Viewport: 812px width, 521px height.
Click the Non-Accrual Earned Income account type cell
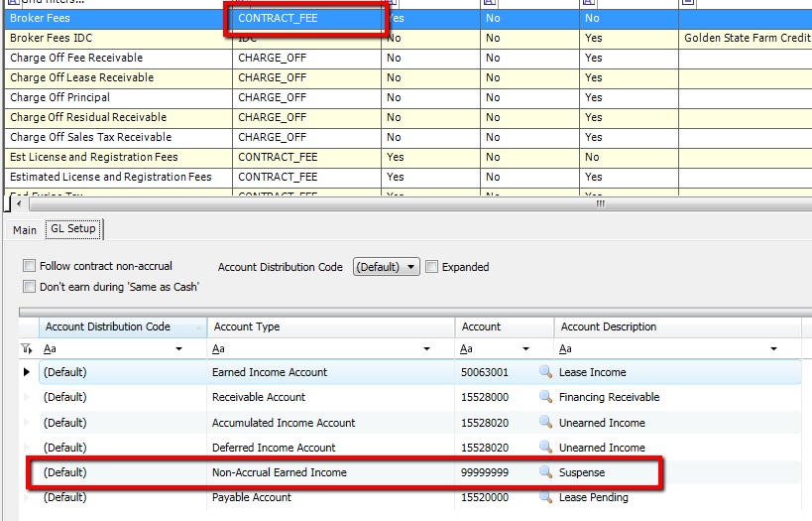pos(280,472)
